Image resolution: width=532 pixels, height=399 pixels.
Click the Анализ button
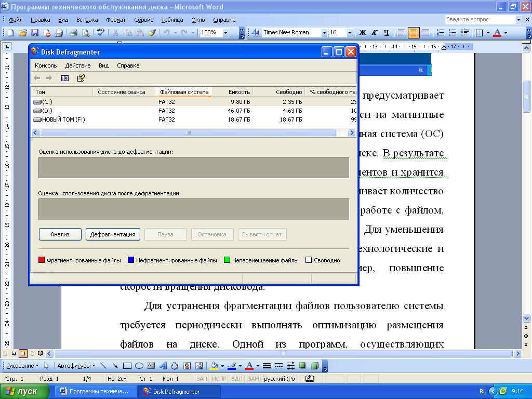click(x=60, y=234)
